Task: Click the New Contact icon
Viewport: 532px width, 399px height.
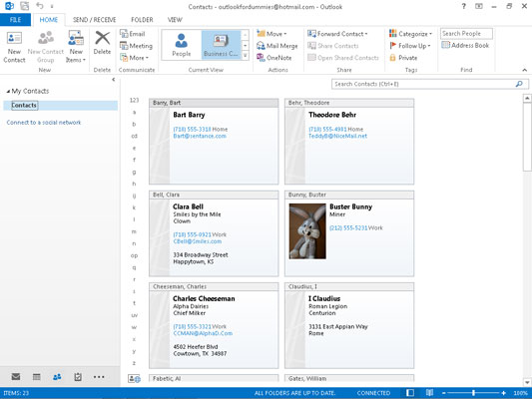Action: coord(14,38)
